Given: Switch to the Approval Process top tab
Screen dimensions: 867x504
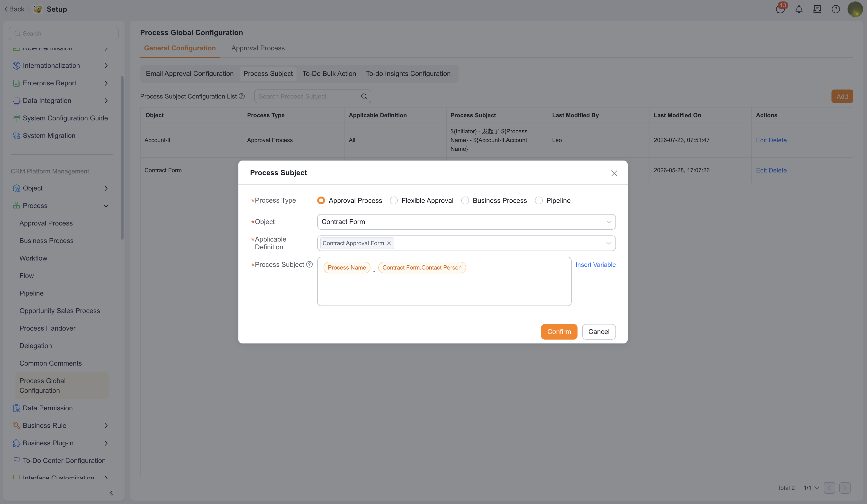Looking at the screenshot, I should [x=258, y=48].
